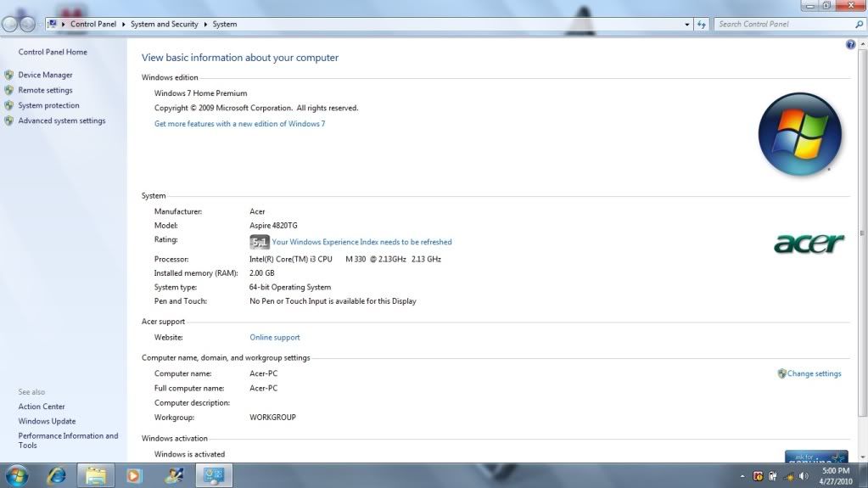
Task: Launch Windows Media Player from the taskbar
Action: point(134,475)
